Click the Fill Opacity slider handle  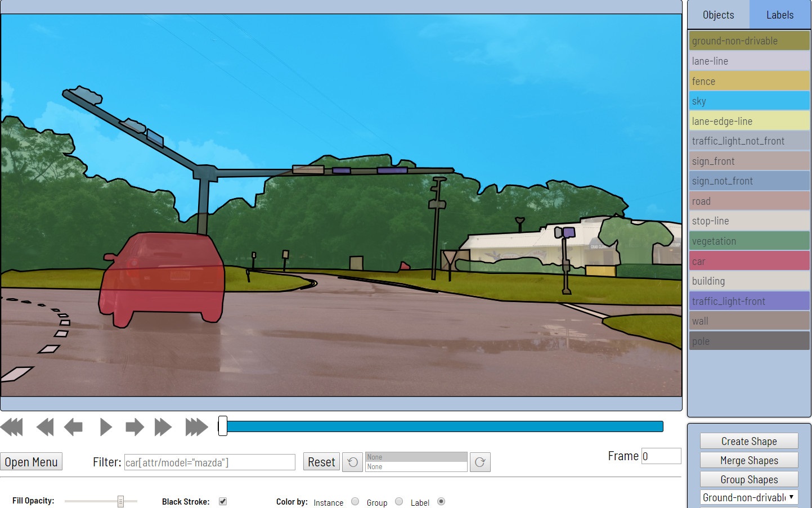121,501
